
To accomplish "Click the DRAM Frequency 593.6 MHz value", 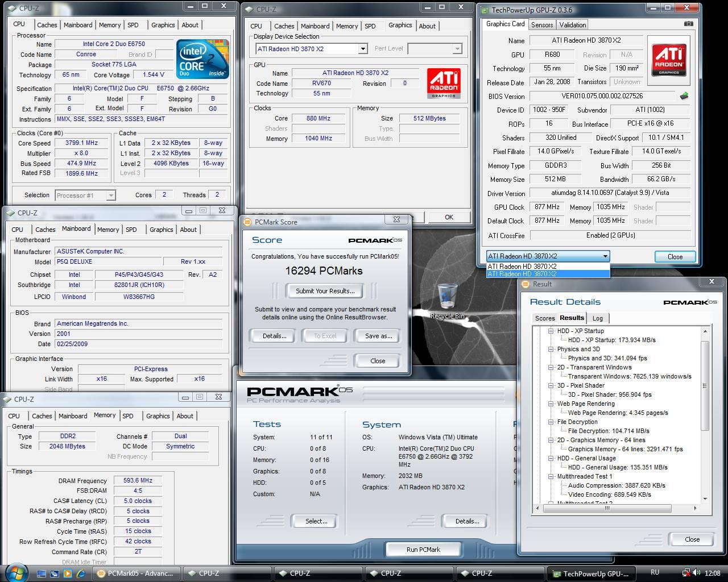I will [138, 481].
